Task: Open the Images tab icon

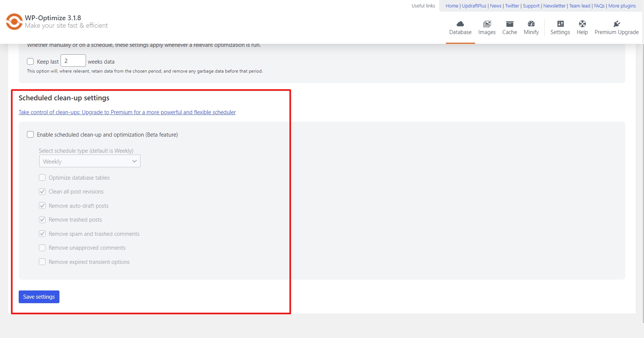Action: (x=487, y=24)
